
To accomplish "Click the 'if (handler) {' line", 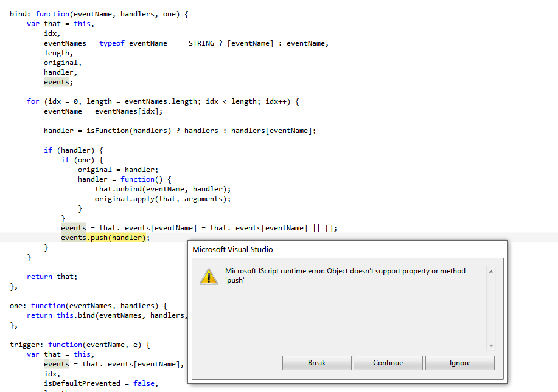I will tap(73, 150).
